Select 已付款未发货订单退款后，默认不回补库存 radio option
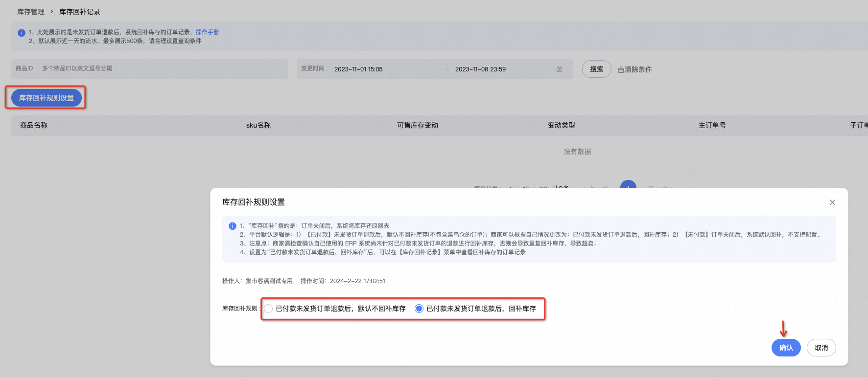Viewport: 868px width, 377px height. click(268, 309)
